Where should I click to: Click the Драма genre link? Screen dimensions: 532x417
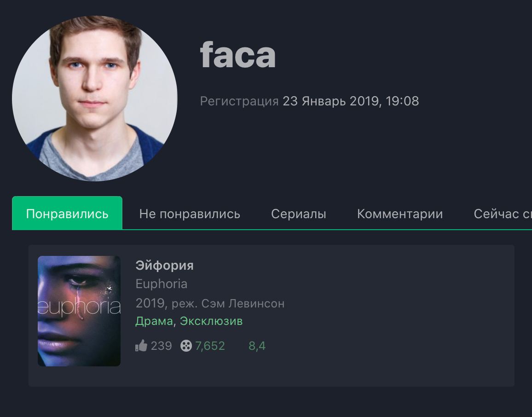[x=154, y=321]
